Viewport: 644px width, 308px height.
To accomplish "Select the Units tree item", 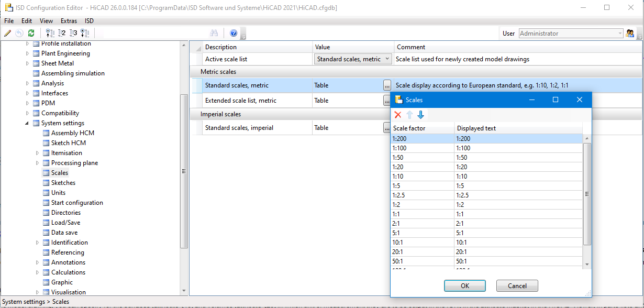I will tap(58, 193).
